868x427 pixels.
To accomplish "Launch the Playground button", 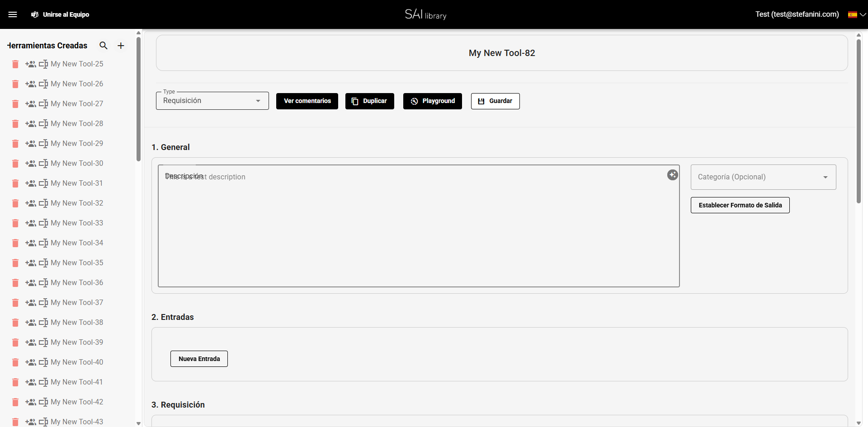I will click(x=432, y=101).
